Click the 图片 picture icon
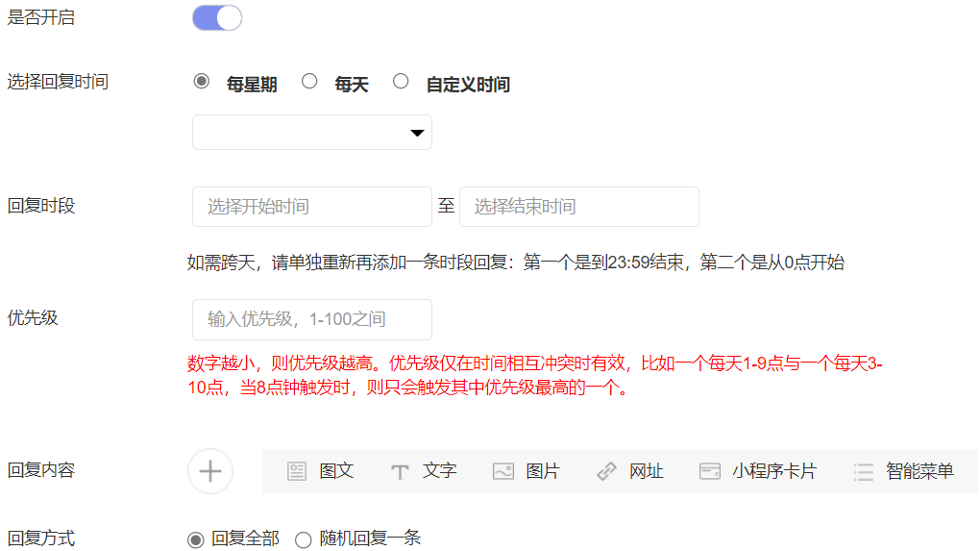Screen dimensions: 980x551 point(503,471)
